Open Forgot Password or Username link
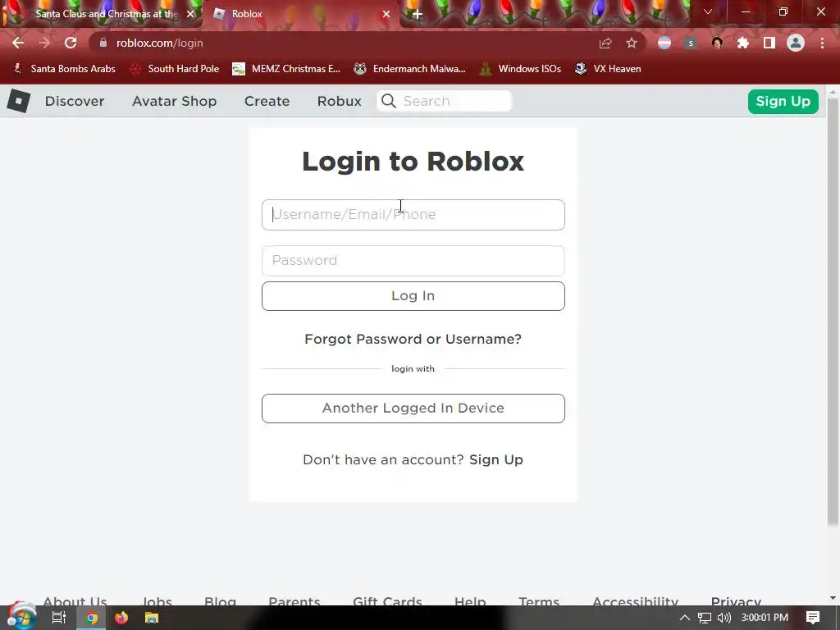The height and width of the screenshot is (630, 840). click(x=413, y=339)
